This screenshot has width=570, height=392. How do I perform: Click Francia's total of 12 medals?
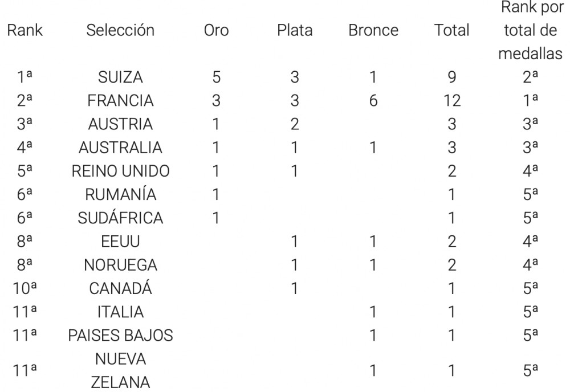pos(452,101)
